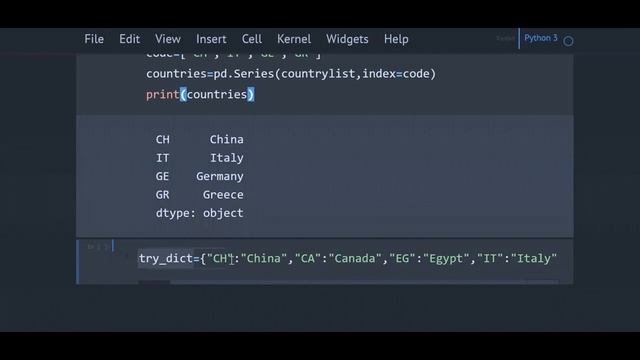Image resolution: width=640 pixels, height=360 pixels.
Task: Open the Edit menu
Action: pyautogui.click(x=129, y=39)
